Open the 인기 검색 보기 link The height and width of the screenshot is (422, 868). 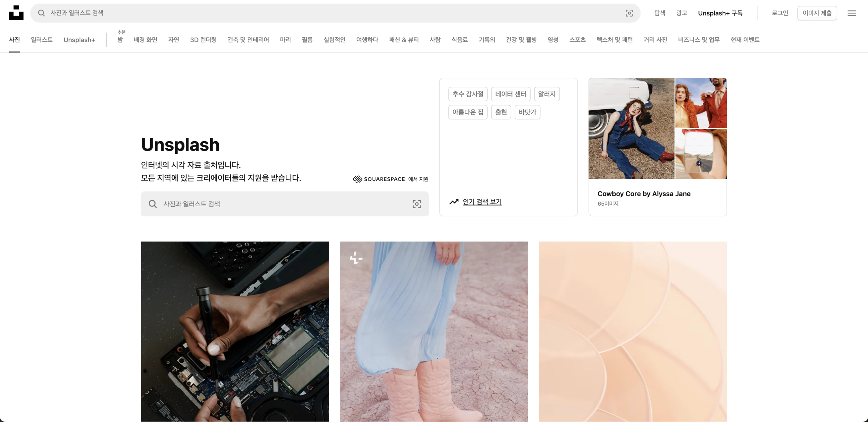coord(482,202)
